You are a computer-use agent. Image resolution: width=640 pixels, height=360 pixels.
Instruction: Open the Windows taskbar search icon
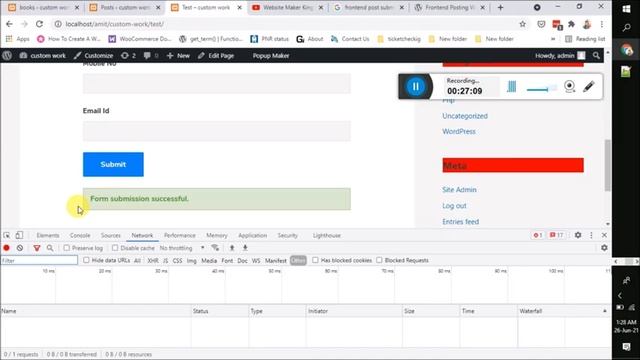point(626,28)
